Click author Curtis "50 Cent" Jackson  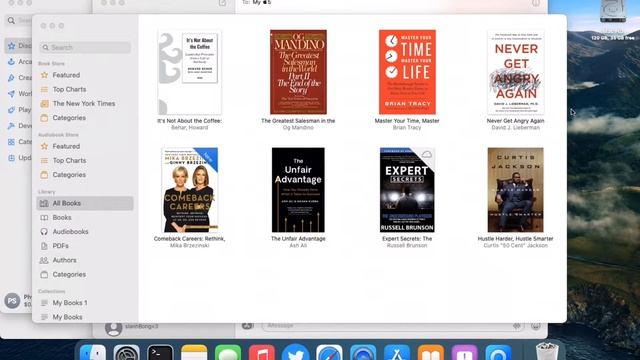click(x=516, y=246)
